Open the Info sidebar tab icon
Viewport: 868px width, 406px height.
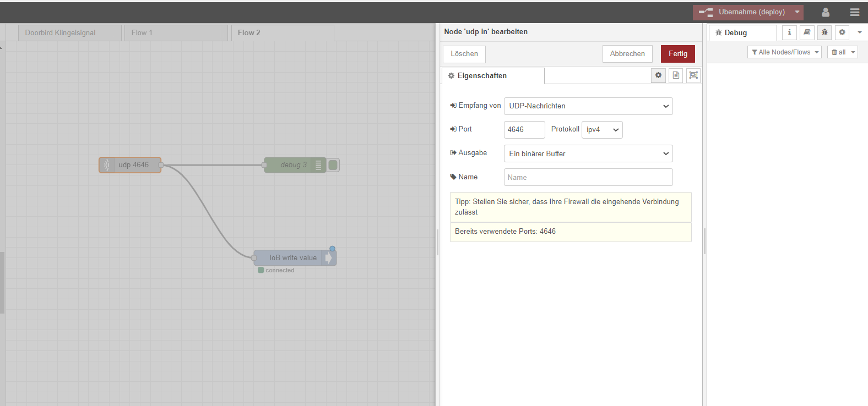point(789,32)
